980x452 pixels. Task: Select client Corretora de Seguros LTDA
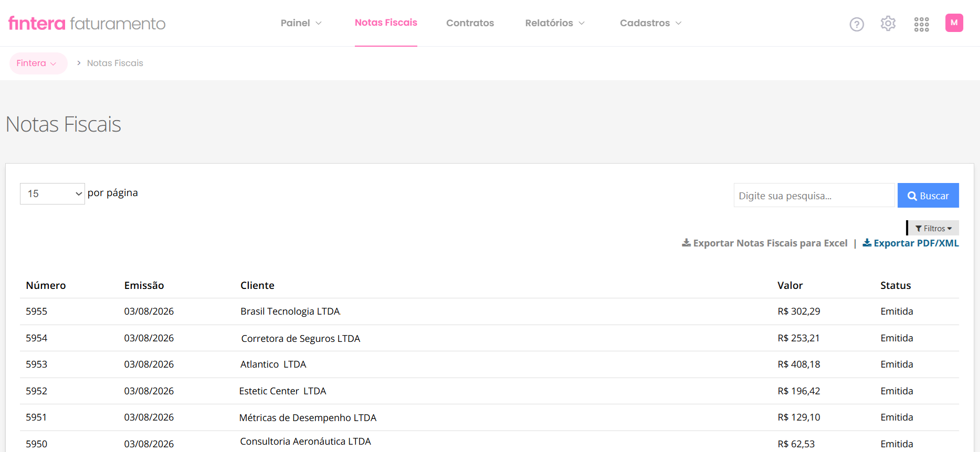click(x=301, y=339)
